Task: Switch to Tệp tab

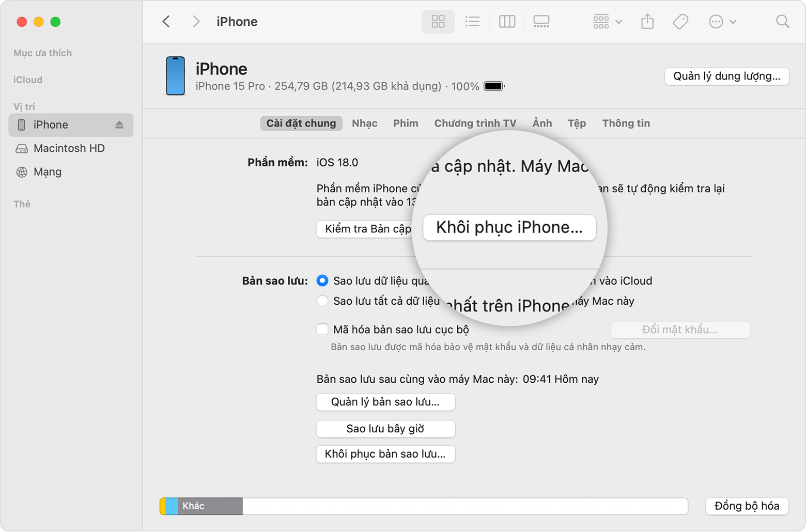Action: pyautogui.click(x=577, y=123)
